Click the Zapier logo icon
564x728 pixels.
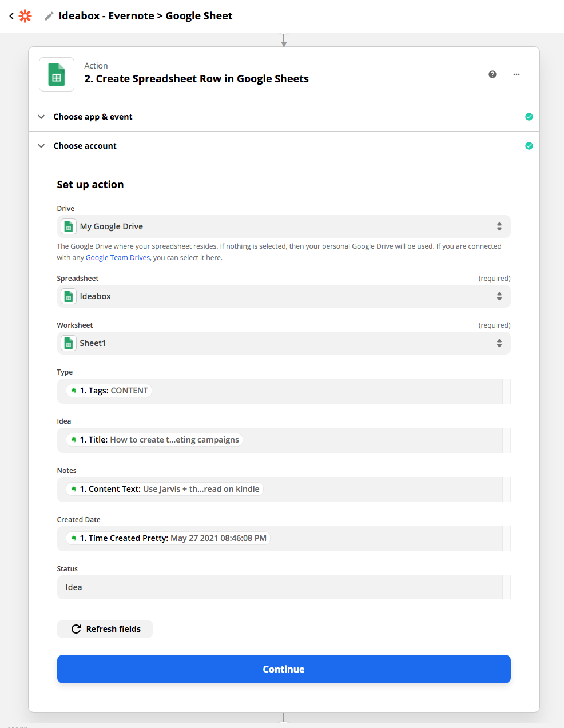coord(25,16)
